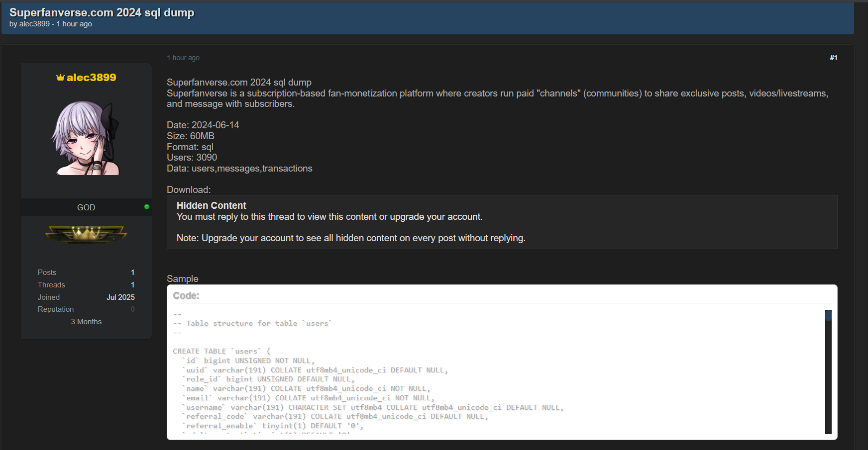The height and width of the screenshot is (450, 868).
Task: Click the post's '1 hour ago' timestamp
Action: 183,58
